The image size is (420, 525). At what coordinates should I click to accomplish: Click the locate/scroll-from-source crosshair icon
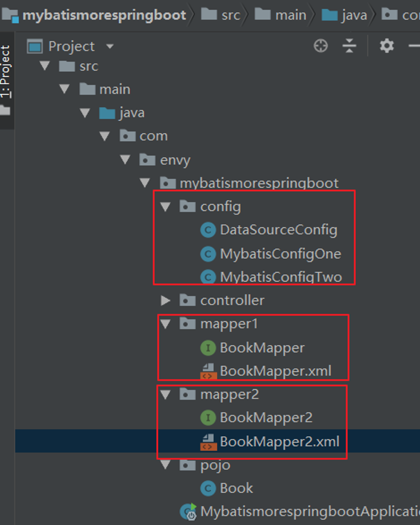coord(321,46)
